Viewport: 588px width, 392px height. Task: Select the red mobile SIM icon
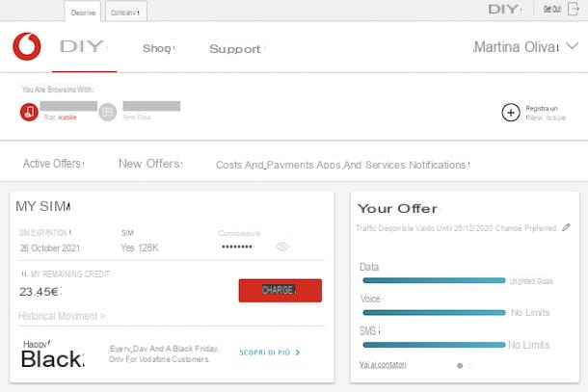click(x=29, y=112)
